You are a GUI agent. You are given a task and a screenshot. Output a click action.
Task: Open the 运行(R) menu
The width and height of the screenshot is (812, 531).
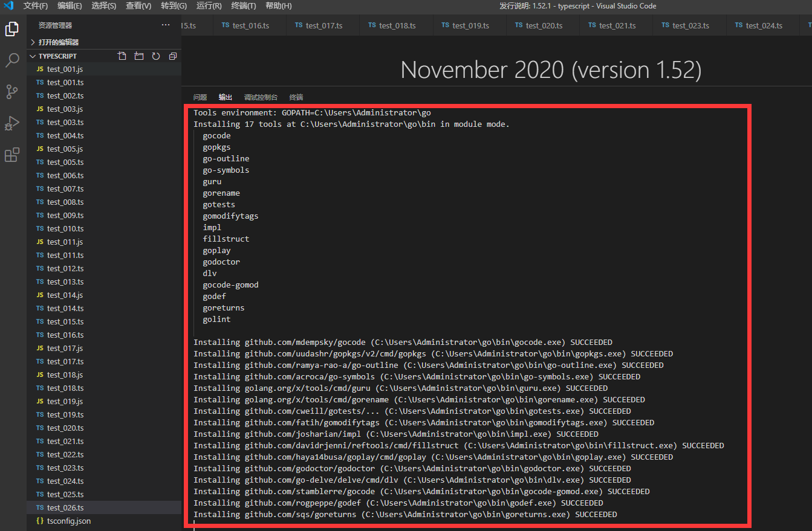coord(209,6)
